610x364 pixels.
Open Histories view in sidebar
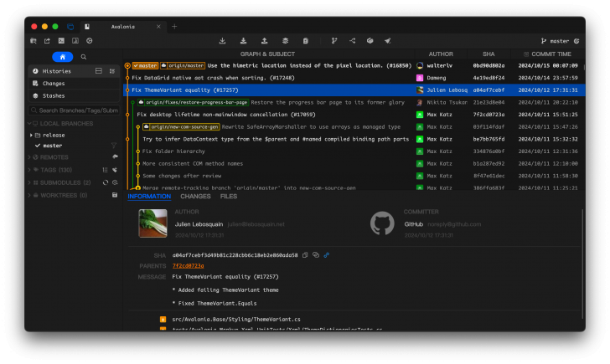[x=74, y=71]
